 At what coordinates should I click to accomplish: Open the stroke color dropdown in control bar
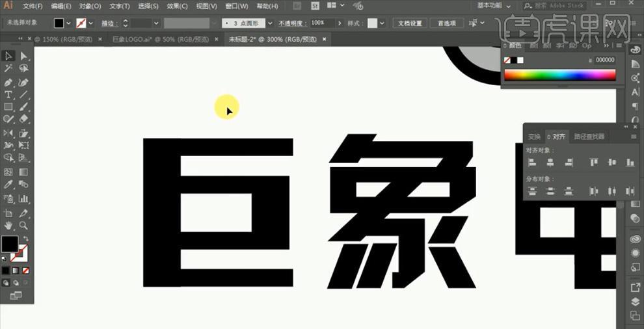[91, 23]
